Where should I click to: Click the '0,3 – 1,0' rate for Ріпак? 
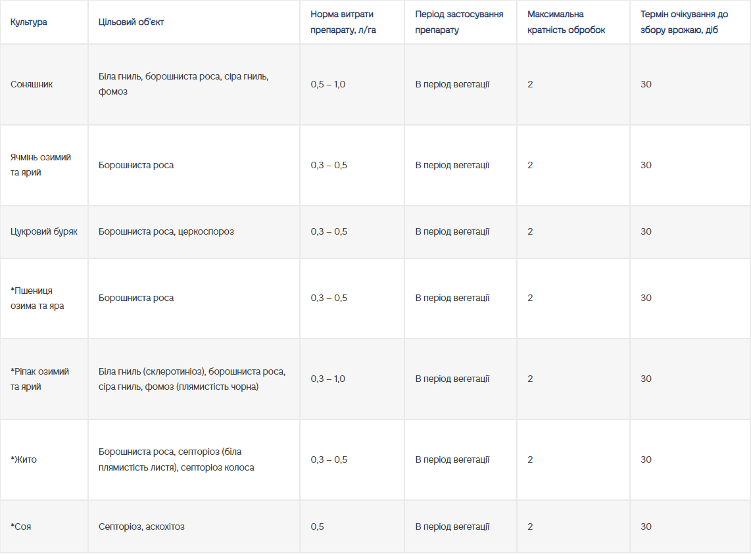(327, 379)
